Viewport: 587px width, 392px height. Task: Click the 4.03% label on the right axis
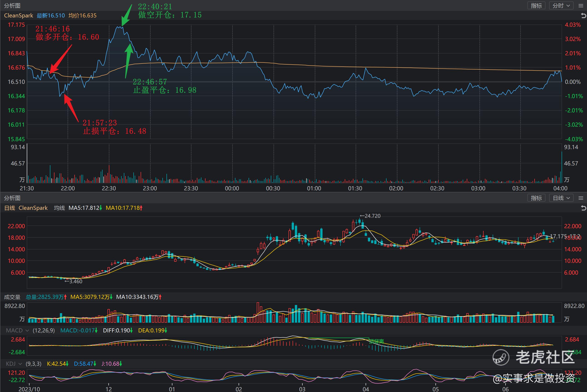(x=573, y=25)
